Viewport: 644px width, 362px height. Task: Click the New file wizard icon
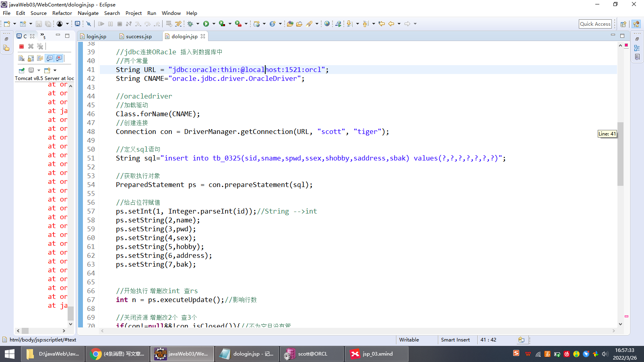point(7,24)
